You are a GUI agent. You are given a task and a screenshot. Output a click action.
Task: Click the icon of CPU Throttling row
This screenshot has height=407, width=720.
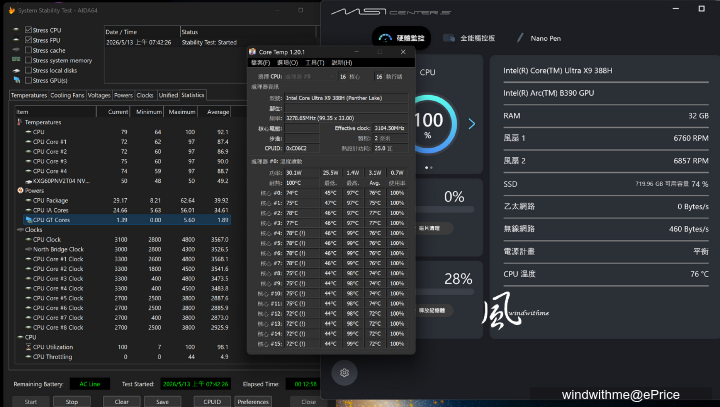pyautogui.click(x=28, y=356)
